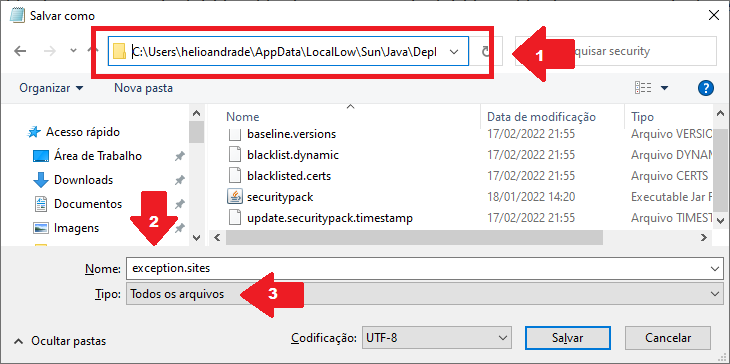Click the Nome filename input field
The image size is (730, 364).
(x=424, y=269)
